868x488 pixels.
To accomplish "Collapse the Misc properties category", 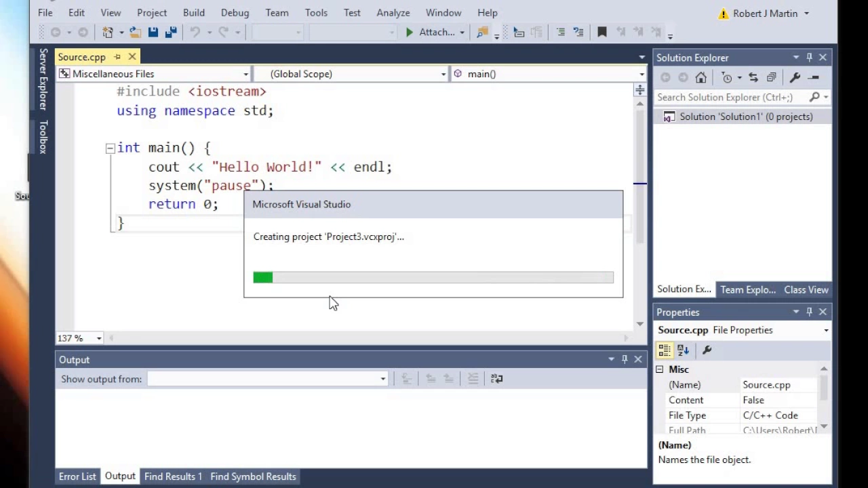I will click(x=659, y=369).
